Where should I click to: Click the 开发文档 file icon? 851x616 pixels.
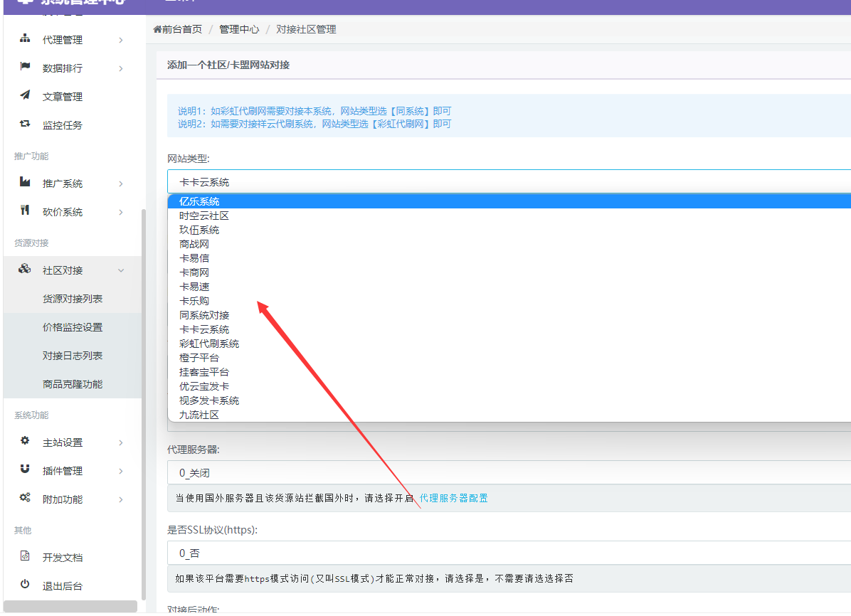click(25, 556)
